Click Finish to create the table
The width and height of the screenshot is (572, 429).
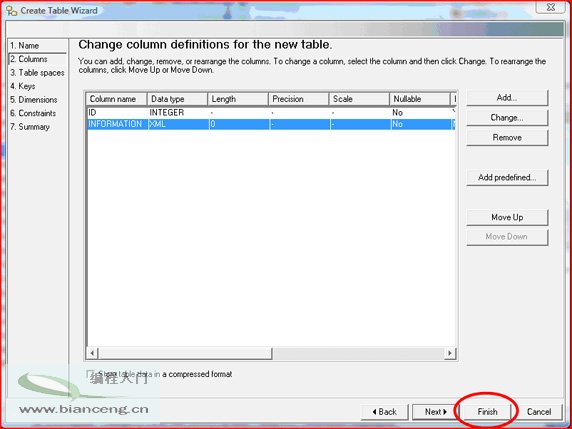pos(487,412)
